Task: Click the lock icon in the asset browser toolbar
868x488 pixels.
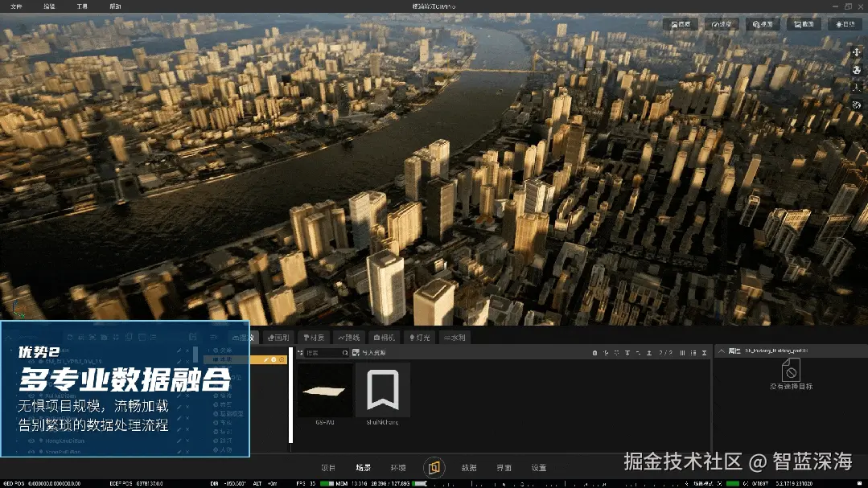Action: [595, 352]
